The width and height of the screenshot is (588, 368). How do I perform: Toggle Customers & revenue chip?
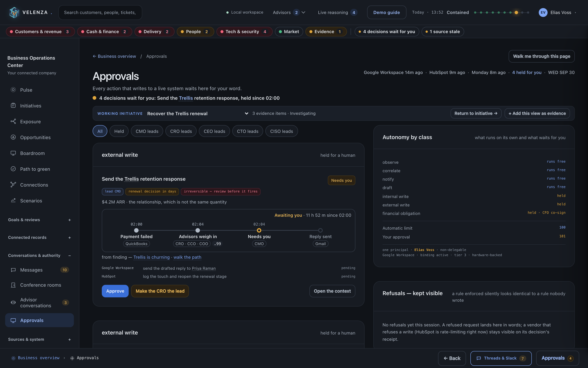pyautogui.click(x=40, y=32)
